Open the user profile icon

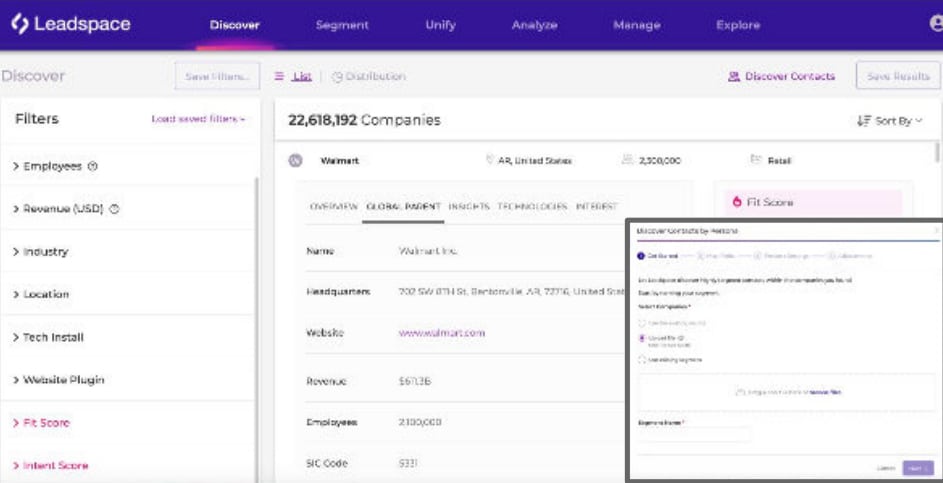click(x=936, y=23)
